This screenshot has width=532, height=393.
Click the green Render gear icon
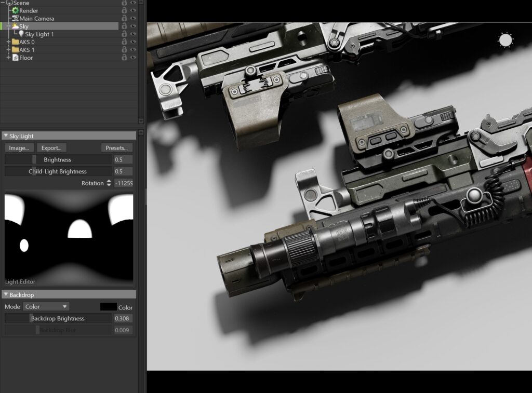coord(15,10)
